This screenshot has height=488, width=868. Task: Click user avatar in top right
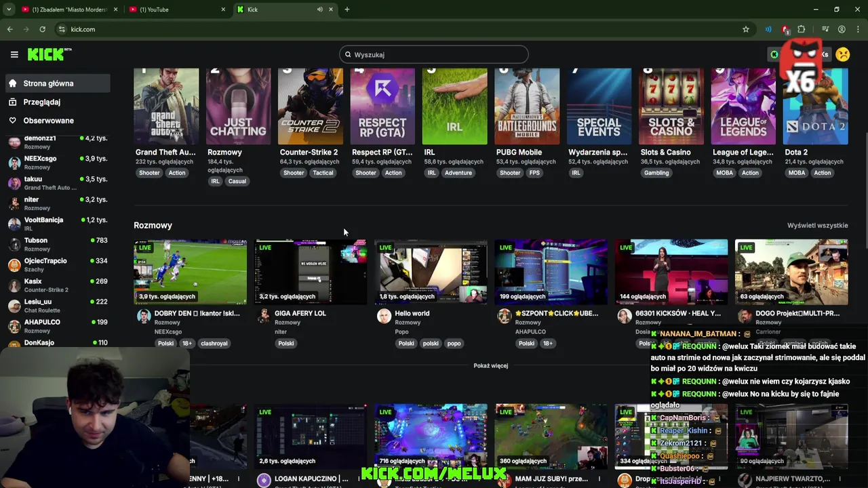(843, 54)
